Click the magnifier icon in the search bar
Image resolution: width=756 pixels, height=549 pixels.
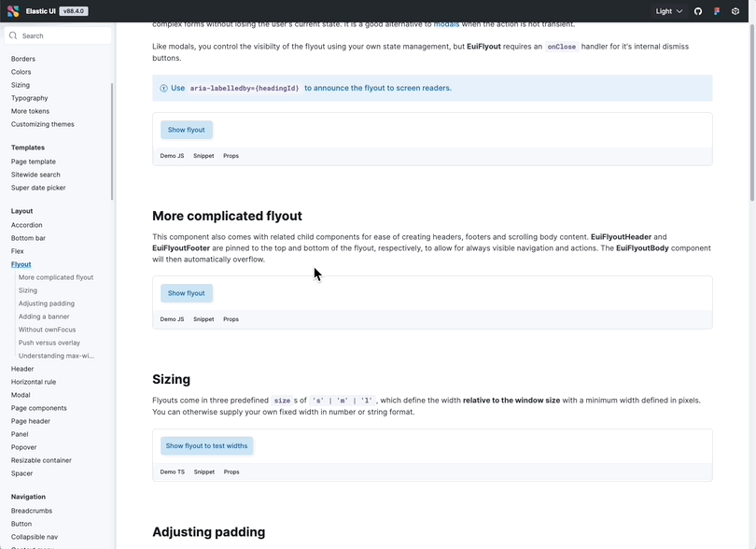click(x=13, y=35)
